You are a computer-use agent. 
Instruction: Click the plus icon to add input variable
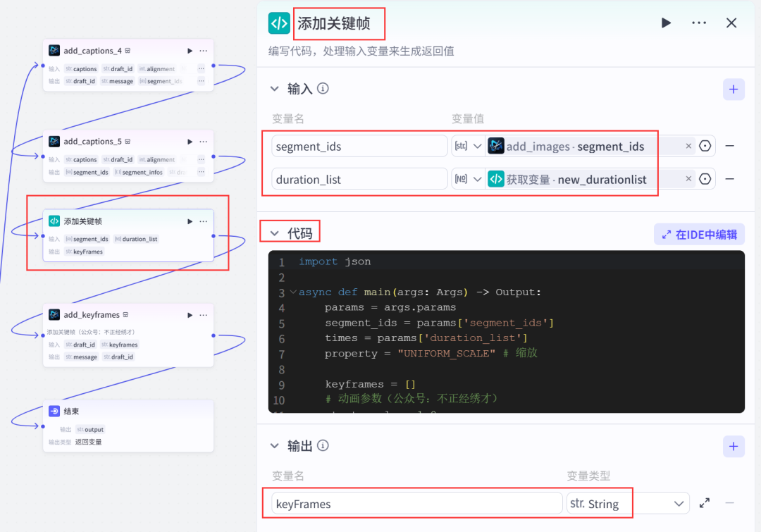tap(733, 89)
